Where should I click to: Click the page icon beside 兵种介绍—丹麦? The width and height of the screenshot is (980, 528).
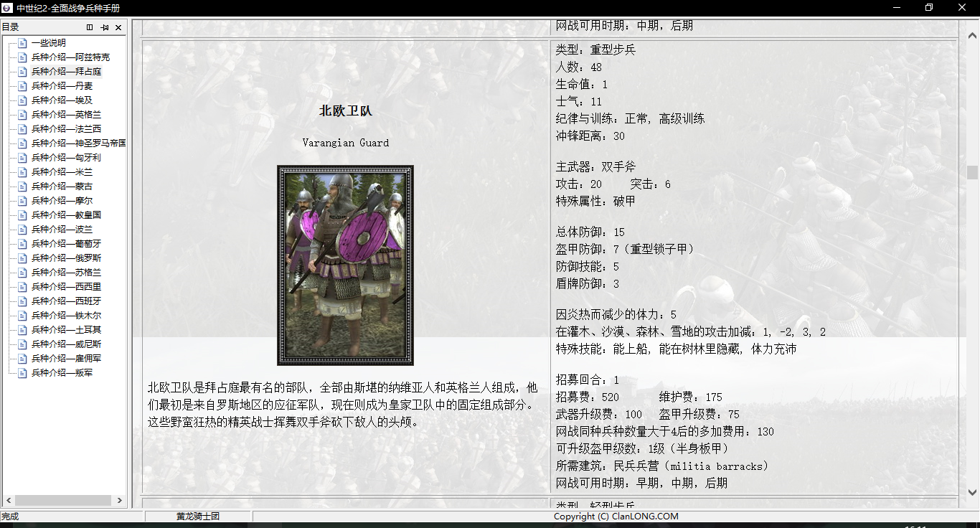pyautogui.click(x=23, y=86)
